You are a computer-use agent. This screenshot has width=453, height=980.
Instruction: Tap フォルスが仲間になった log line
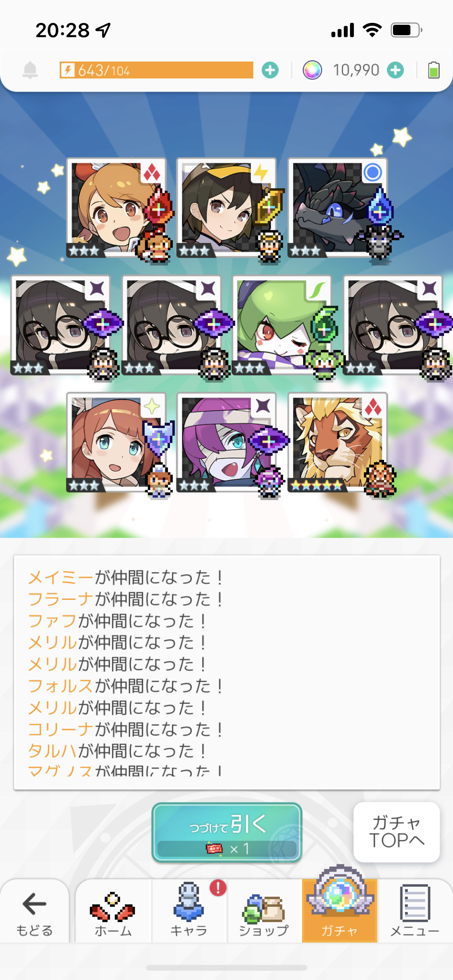click(125, 686)
